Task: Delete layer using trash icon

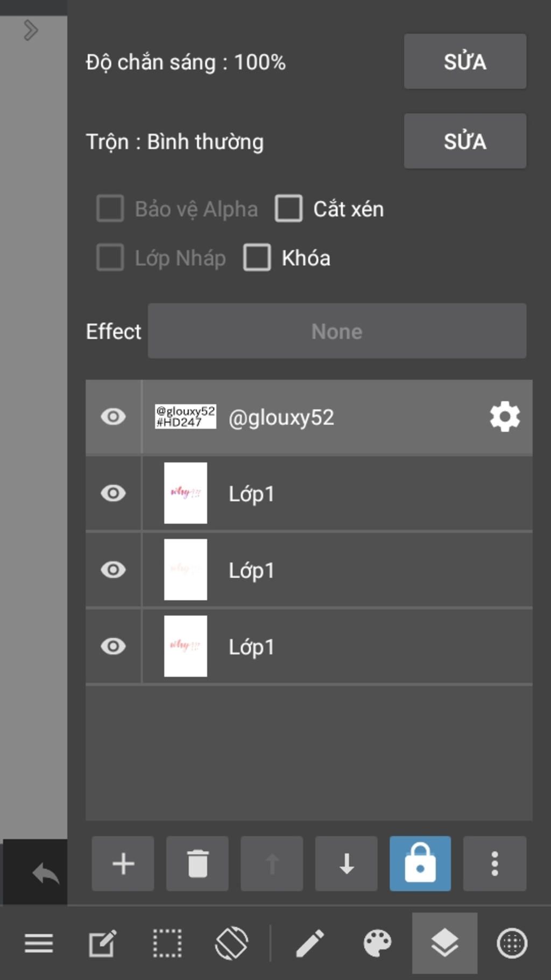Action: pos(197,864)
